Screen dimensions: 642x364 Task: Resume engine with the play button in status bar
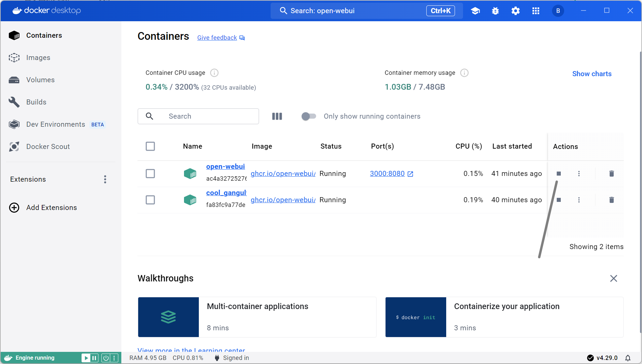86,358
